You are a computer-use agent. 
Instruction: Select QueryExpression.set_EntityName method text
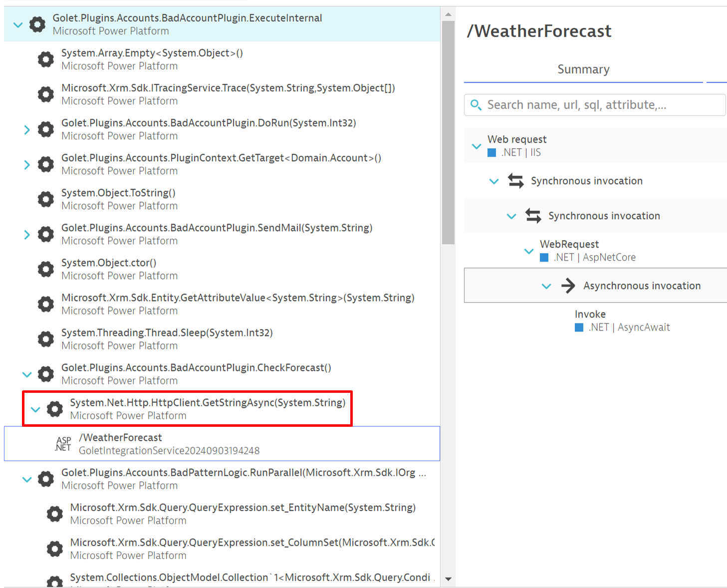click(243, 507)
